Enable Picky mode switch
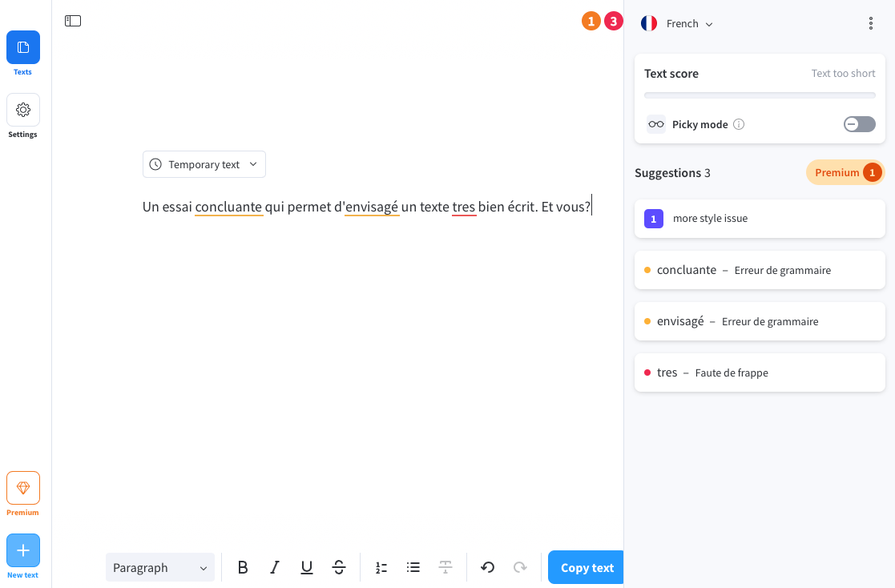 click(x=859, y=124)
